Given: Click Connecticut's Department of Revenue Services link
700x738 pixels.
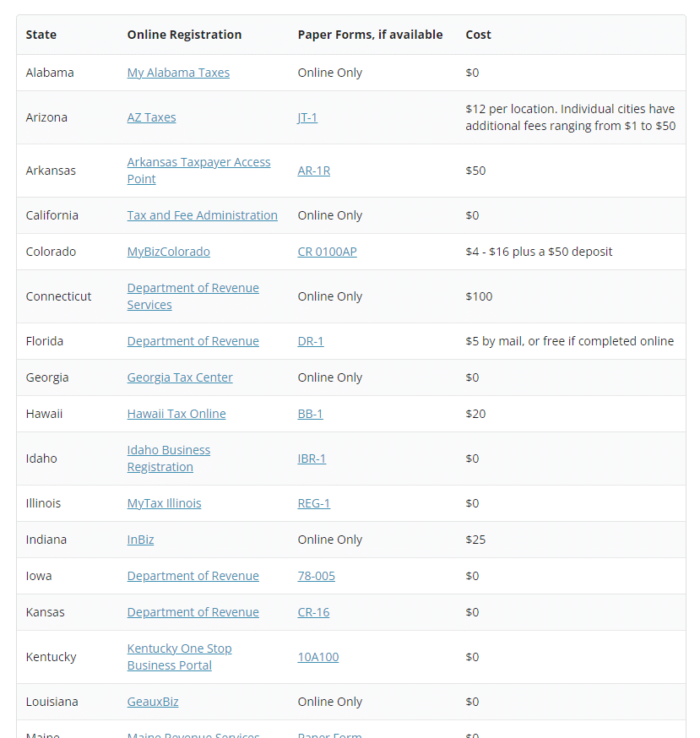Looking at the screenshot, I should (193, 288).
